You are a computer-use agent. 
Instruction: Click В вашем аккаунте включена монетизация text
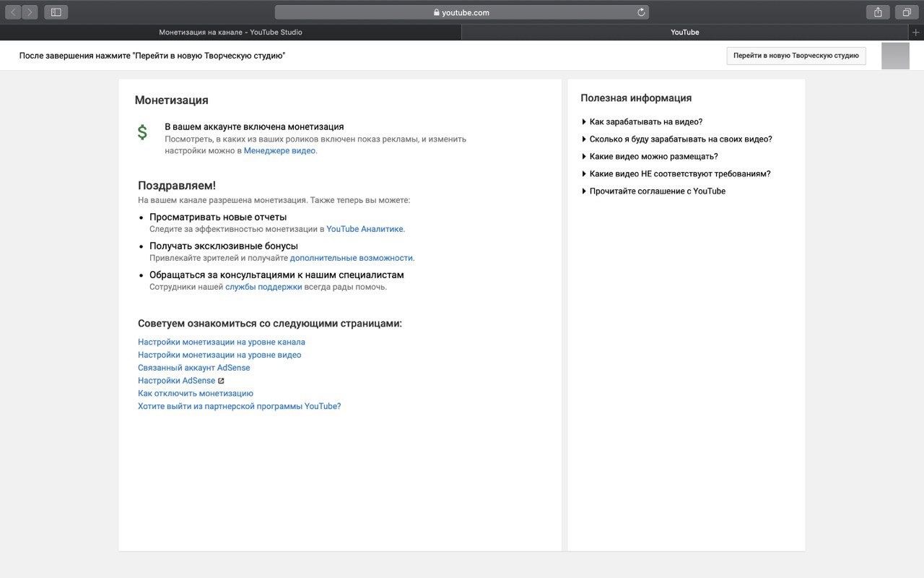tap(254, 126)
